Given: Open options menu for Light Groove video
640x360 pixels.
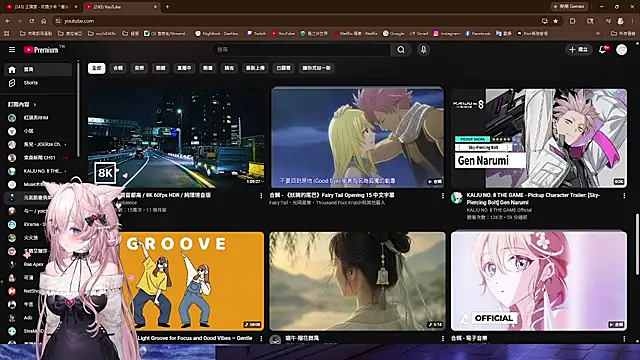Looking at the screenshot, I should [x=261, y=339].
